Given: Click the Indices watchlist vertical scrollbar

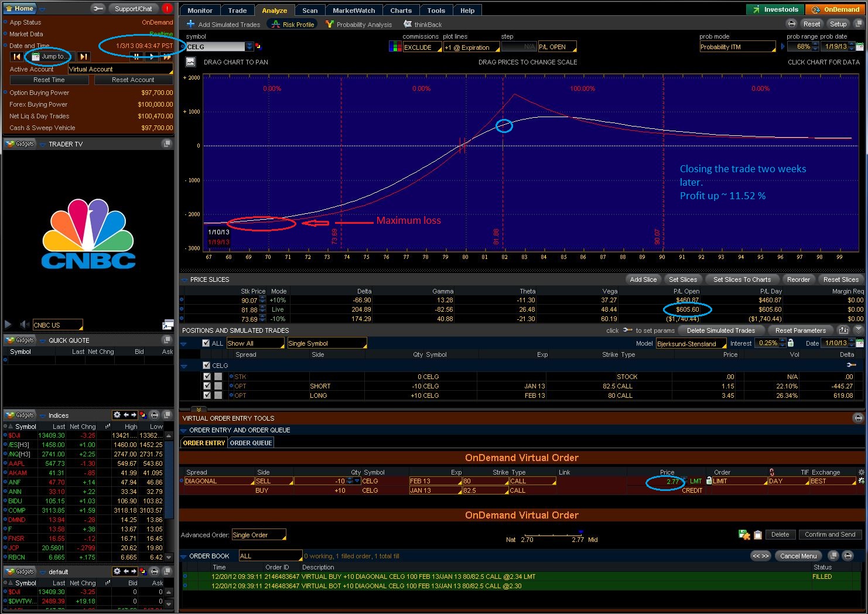Looking at the screenshot, I should [x=169, y=496].
